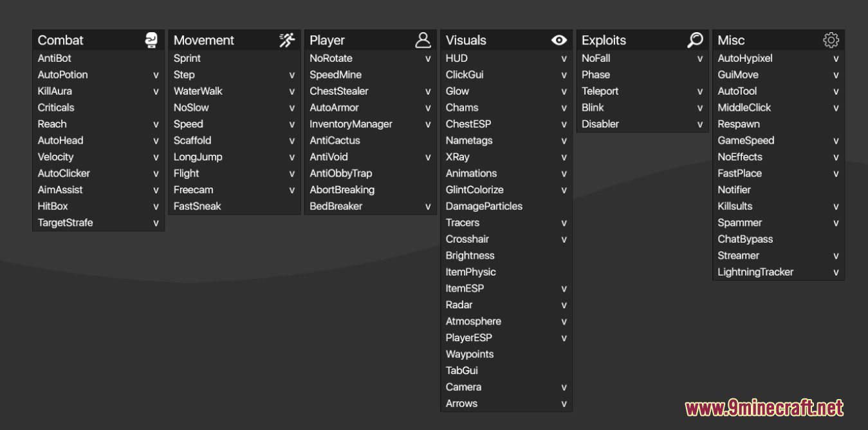Viewport: 868px width, 430px height.
Task: Expand the Radar settings arrow
Action: click(564, 306)
